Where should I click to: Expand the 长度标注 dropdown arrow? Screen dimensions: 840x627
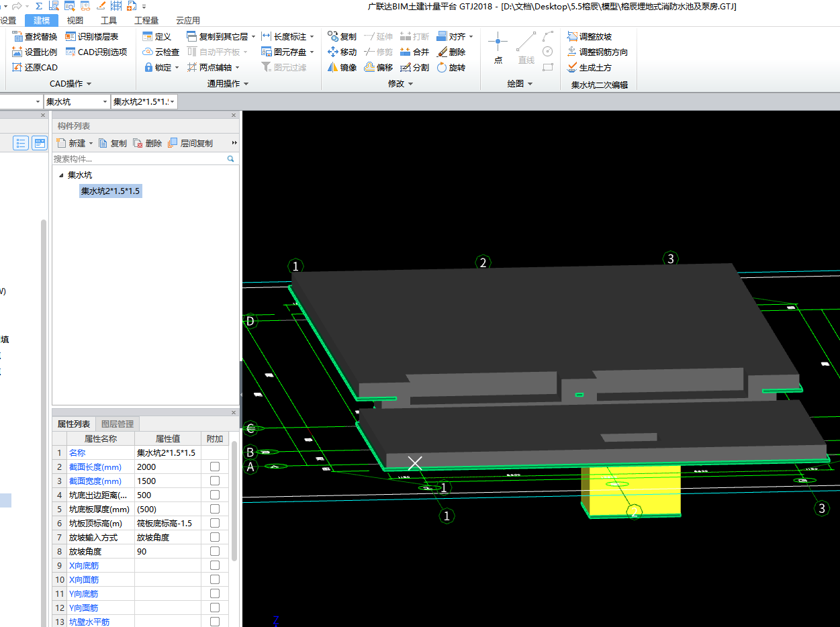[312, 36]
